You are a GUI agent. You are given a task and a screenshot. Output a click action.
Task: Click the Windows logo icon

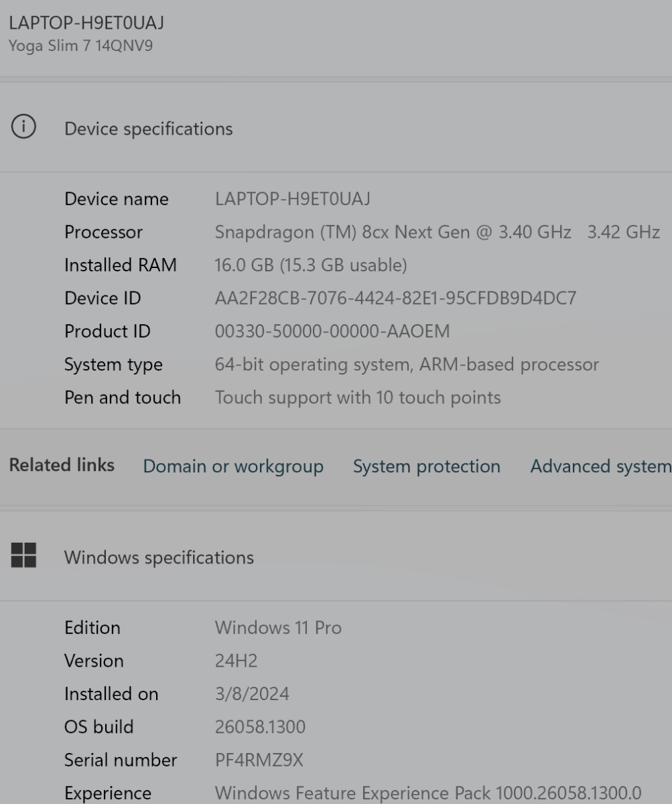click(x=23, y=556)
